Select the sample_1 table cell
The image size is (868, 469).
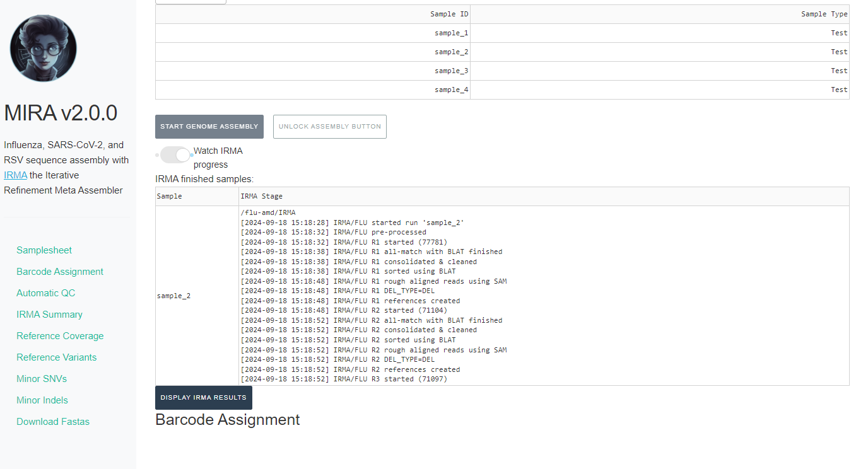pos(451,33)
